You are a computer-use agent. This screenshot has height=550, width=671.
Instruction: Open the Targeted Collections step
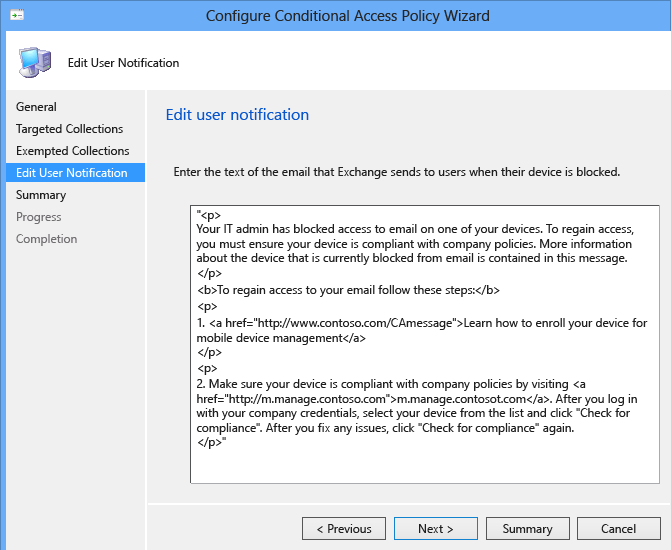[x=69, y=129]
